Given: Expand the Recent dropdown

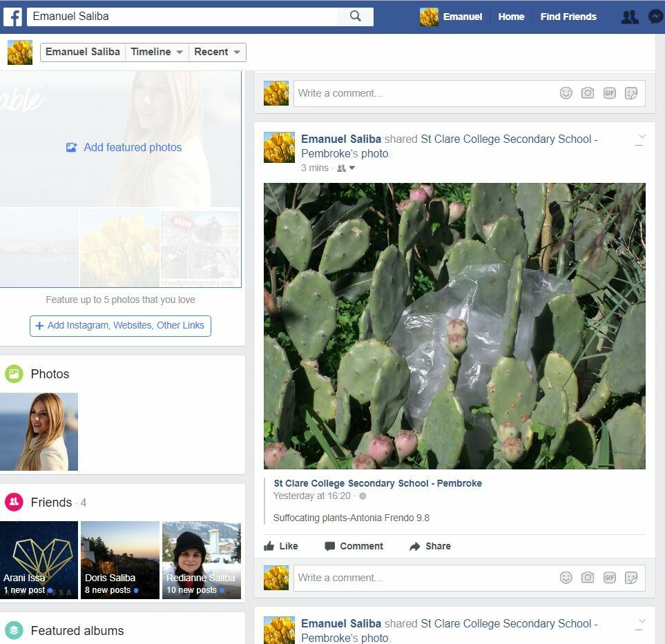Looking at the screenshot, I should 217,52.
